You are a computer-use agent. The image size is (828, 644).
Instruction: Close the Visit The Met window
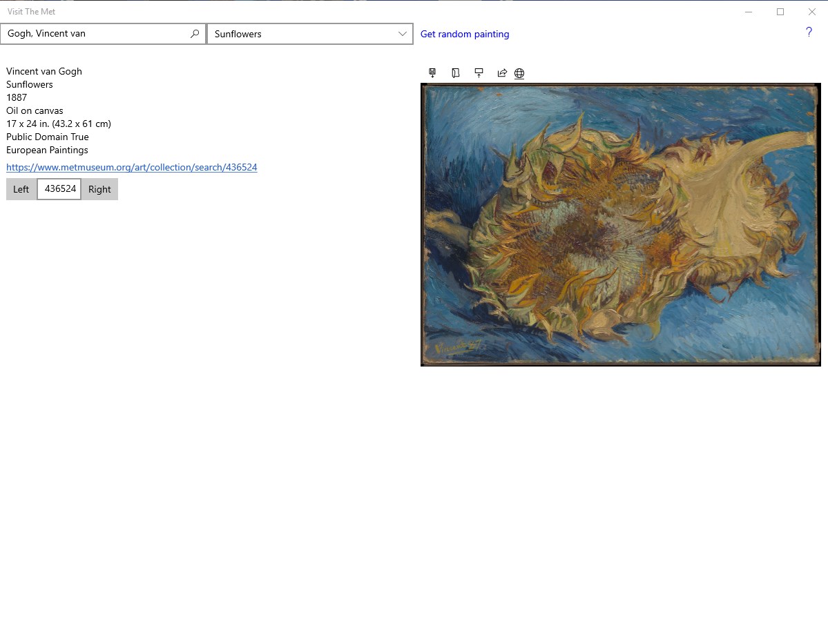[x=812, y=12]
